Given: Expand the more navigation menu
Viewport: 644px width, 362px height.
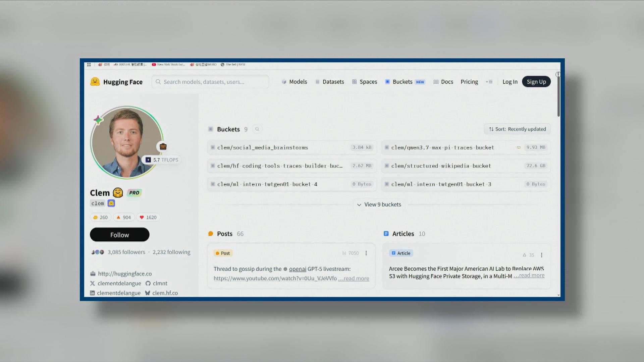Looking at the screenshot, I should click(489, 82).
